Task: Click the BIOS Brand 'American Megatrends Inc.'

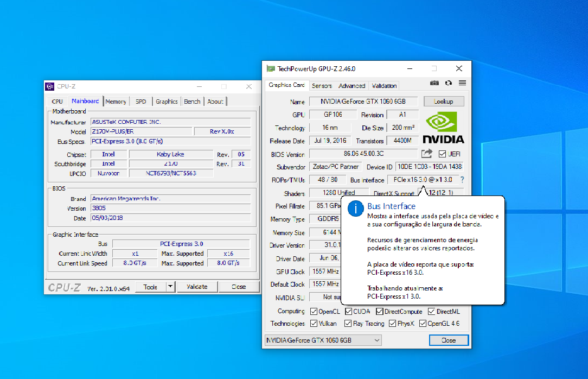Action: [x=171, y=199]
